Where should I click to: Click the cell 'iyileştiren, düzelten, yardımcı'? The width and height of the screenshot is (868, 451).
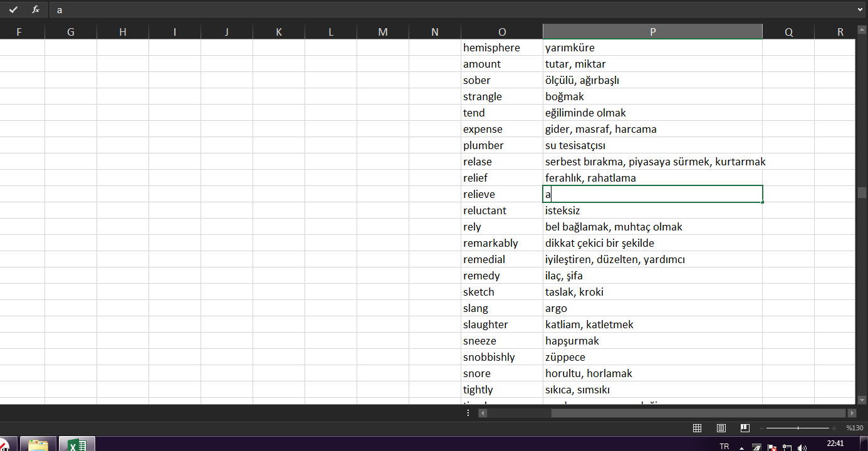652,259
